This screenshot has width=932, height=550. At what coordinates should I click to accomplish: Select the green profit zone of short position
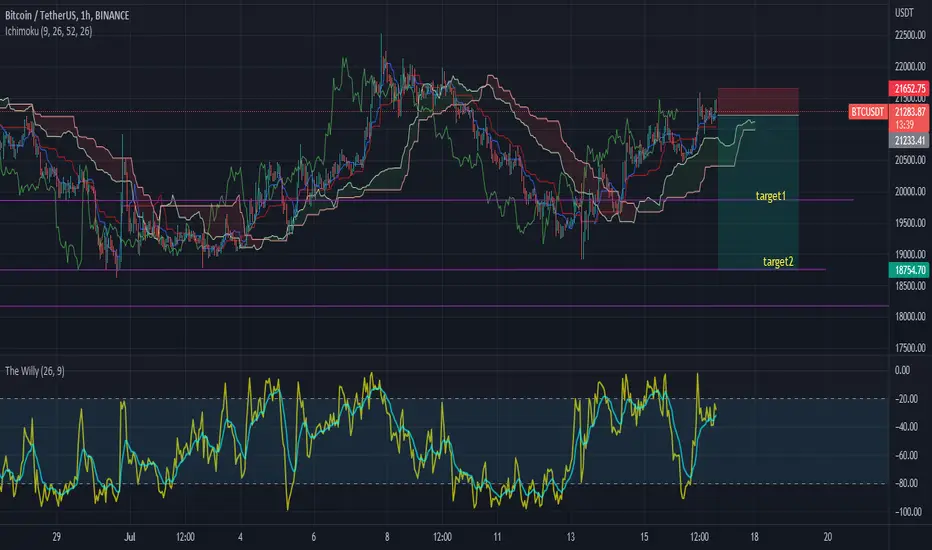pyautogui.click(x=758, y=192)
